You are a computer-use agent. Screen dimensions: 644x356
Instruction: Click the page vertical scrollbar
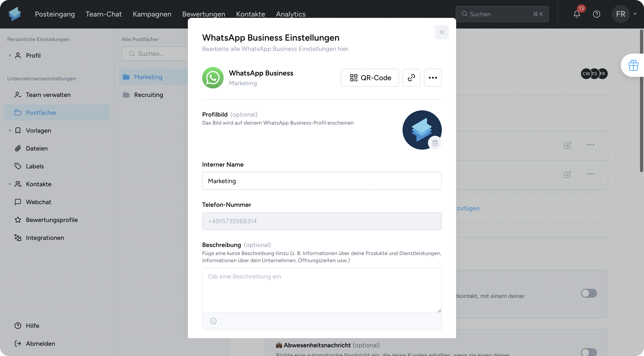click(x=641, y=100)
